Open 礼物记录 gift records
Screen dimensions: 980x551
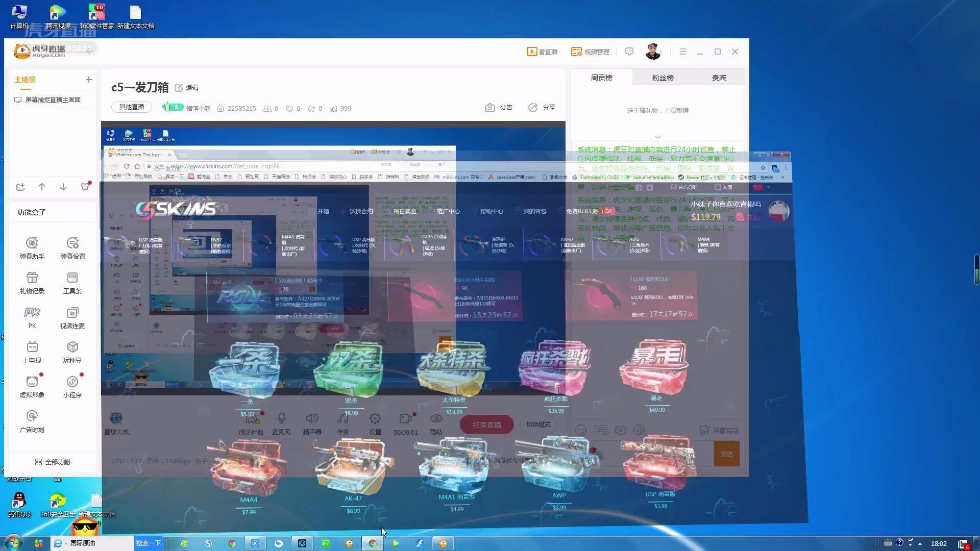pyautogui.click(x=32, y=278)
